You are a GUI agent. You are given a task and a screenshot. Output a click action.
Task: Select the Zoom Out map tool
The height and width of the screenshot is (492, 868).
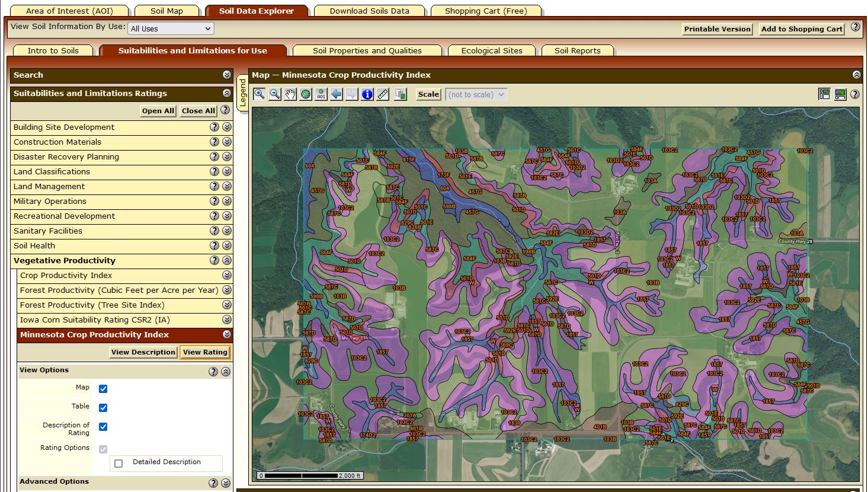click(275, 94)
